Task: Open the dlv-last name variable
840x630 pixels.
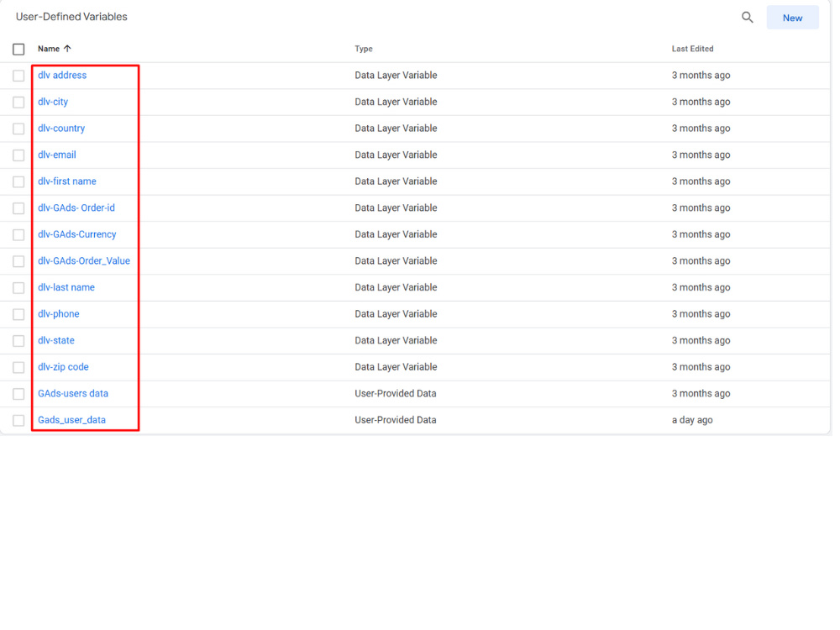Action: click(66, 287)
